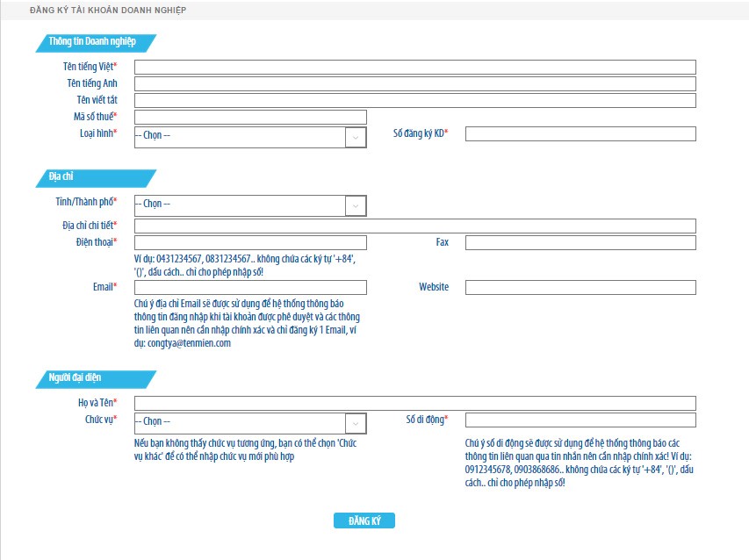
Task: Focus the Điện thoại input box
Action: tap(250, 242)
